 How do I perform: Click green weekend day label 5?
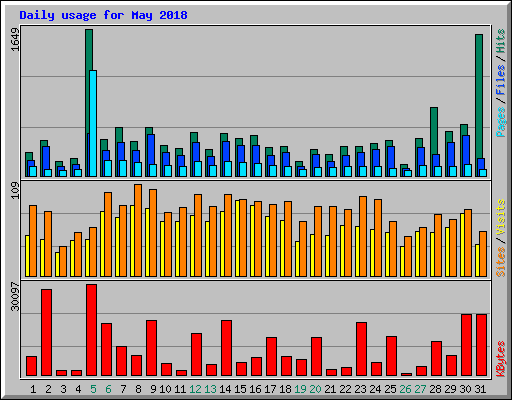click(x=93, y=389)
